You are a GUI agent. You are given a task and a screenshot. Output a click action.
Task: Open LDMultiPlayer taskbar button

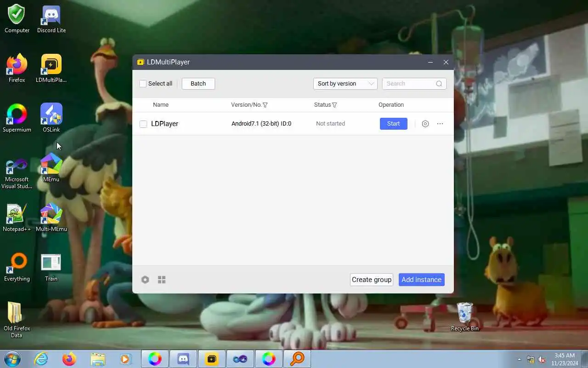tap(212, 359)
